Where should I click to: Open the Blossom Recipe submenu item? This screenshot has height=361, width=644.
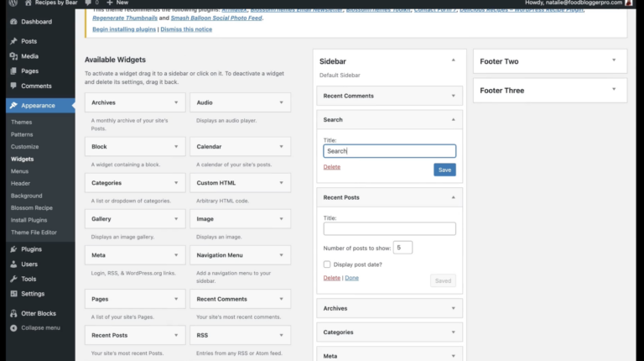tap(32, 207)
